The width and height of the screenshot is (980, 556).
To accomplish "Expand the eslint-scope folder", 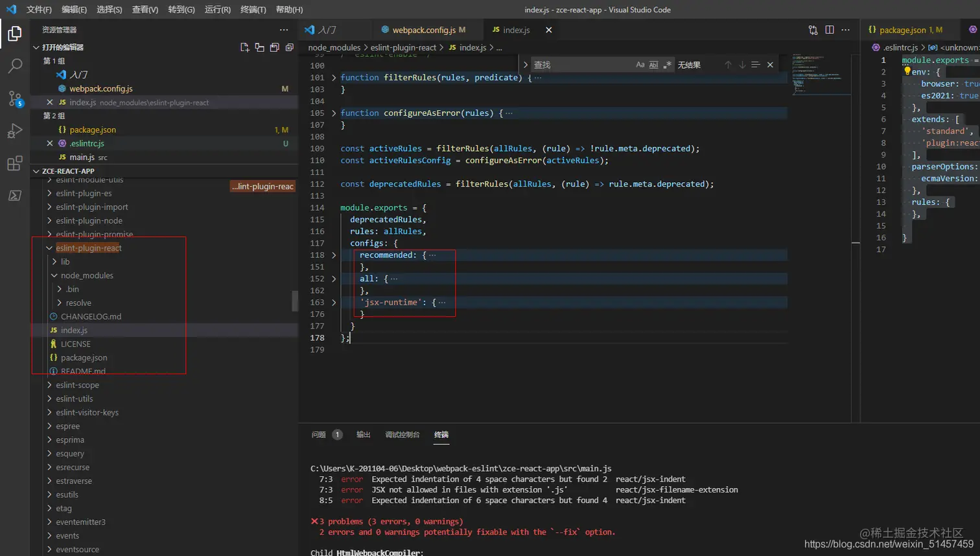I will tap(77, 385).
